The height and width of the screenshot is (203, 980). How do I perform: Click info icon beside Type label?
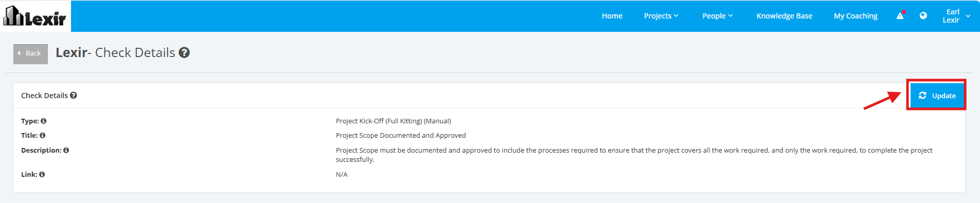(44, 121)
